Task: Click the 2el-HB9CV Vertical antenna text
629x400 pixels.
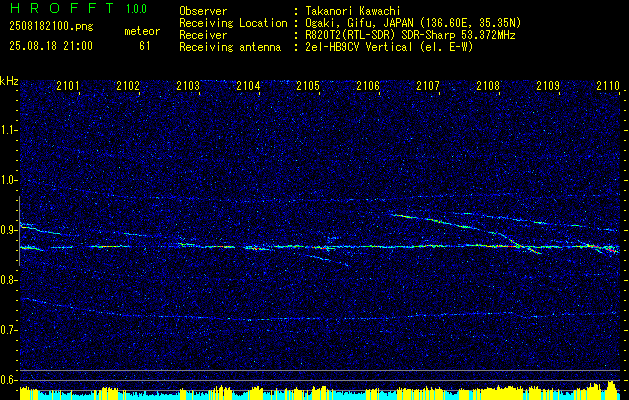Action: [x=390, y=47]
